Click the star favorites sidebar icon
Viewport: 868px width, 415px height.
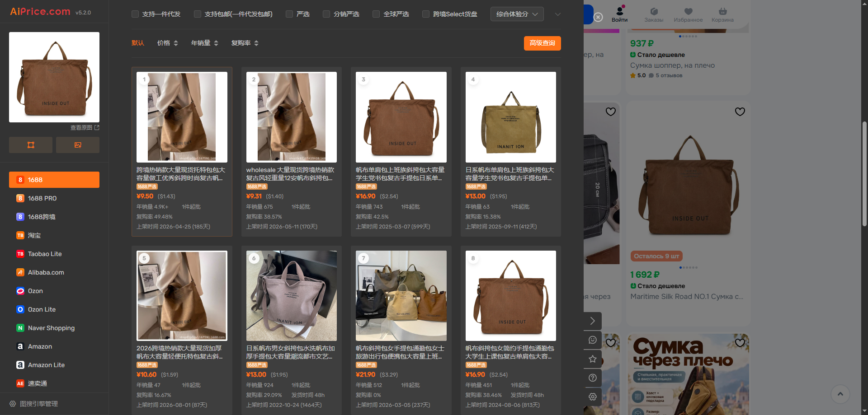point(593,359)
